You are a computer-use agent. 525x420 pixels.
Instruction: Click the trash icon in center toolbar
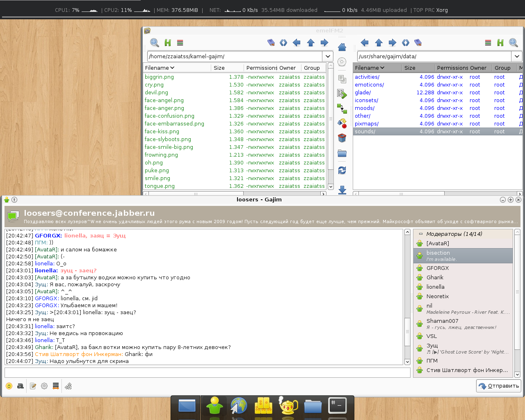tap(342, 138)
